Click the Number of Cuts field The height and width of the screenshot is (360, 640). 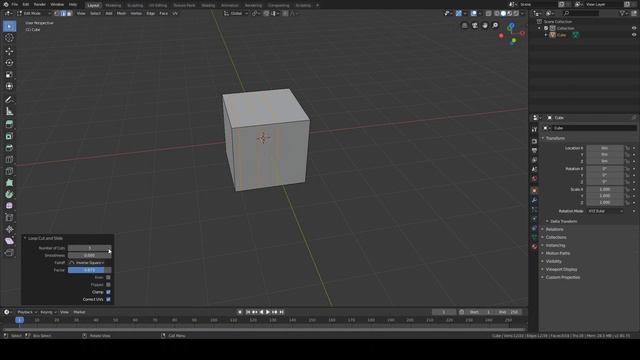pyautogui.click(x=89, y=248)
